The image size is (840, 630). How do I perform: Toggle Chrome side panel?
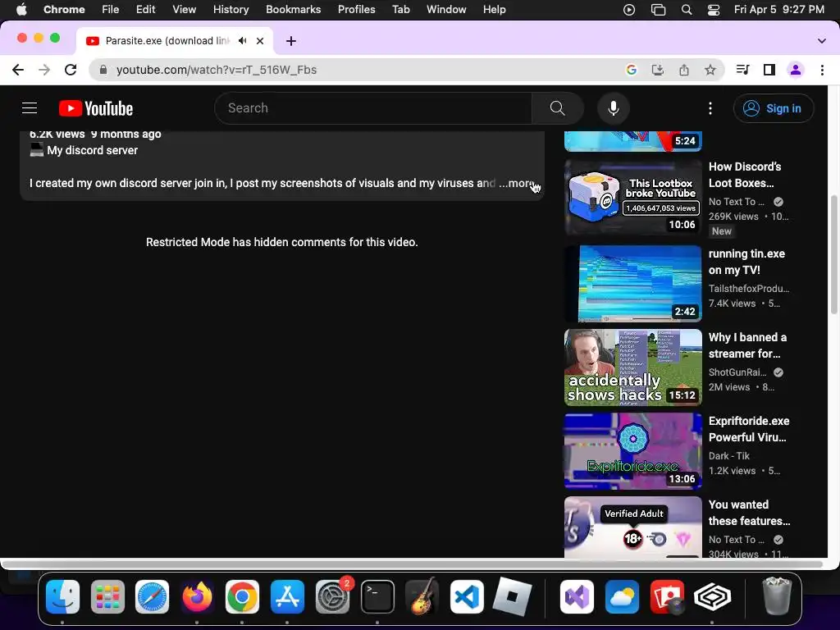(x=769, y=70)
